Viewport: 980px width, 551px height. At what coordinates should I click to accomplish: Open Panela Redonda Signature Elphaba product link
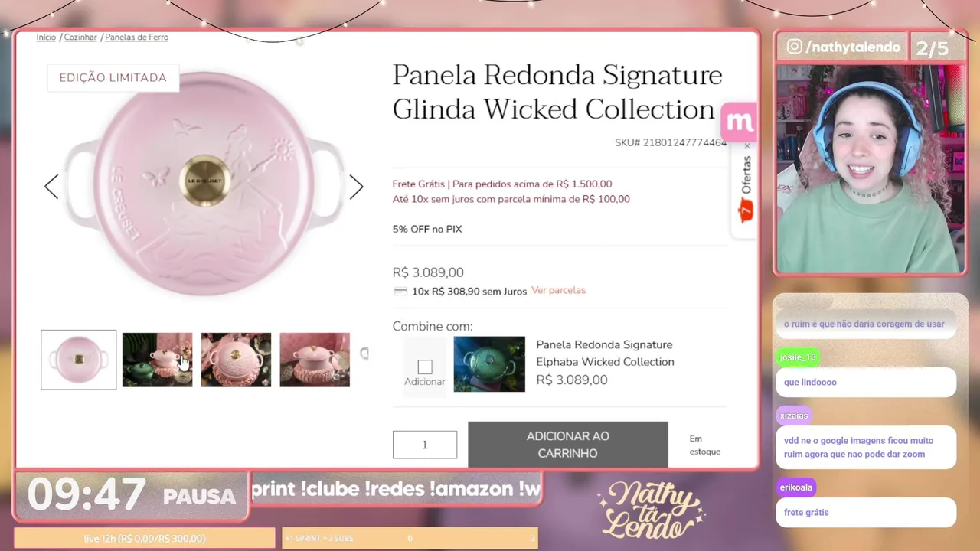click(605, 353)
